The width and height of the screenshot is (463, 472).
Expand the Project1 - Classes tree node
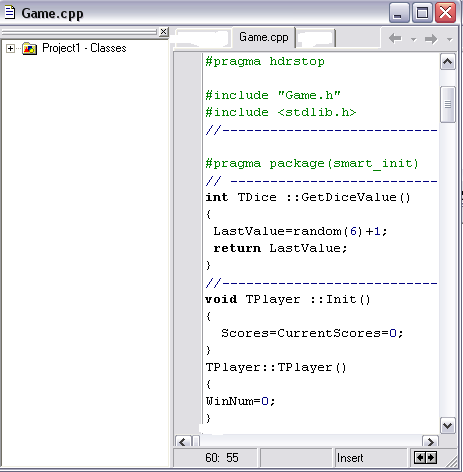click(x=10, y=49)
